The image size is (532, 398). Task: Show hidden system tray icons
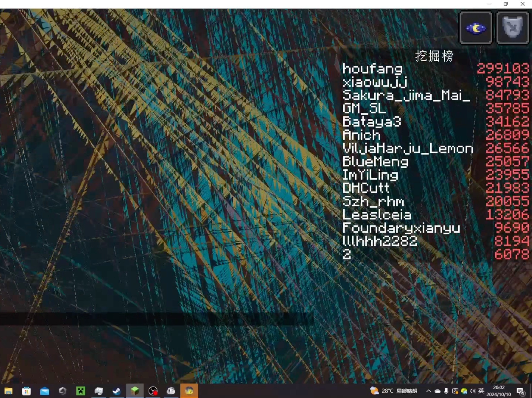[x=428, y=391]
